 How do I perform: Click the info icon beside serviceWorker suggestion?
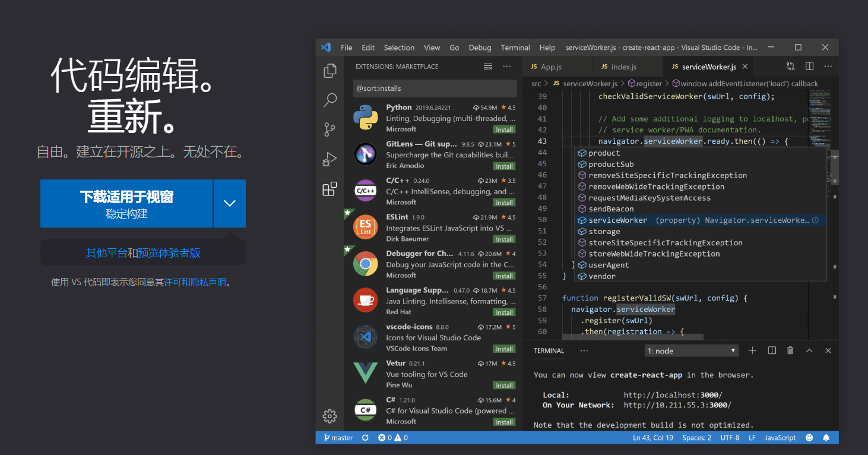815,220
